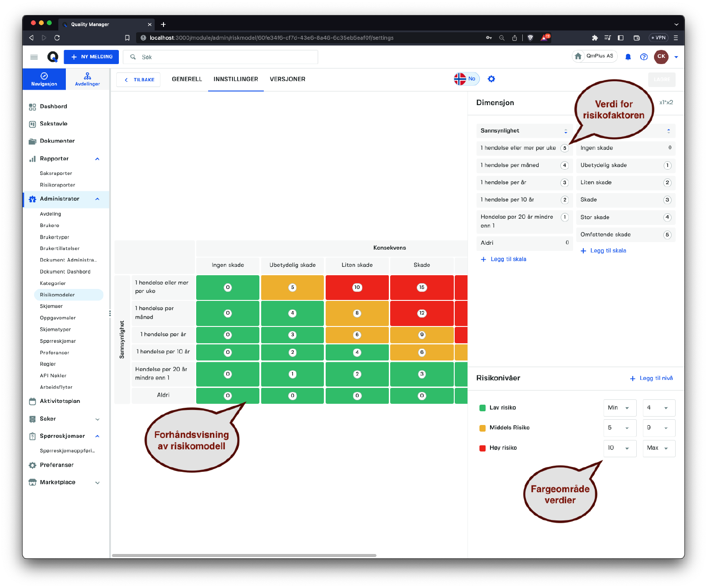Click the Aktivitetsplan calendar item
The height and width of the screenshot is (588, 707).
coord(60,401)
